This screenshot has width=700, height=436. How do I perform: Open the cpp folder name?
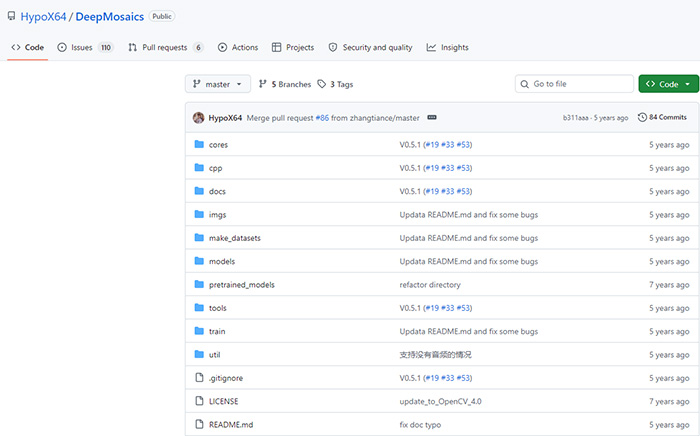pyautogui.click(x=215, y=168)
